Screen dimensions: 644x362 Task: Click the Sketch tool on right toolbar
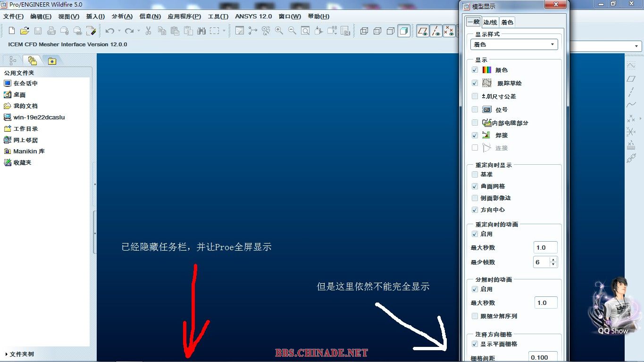(x=631, y=66)
